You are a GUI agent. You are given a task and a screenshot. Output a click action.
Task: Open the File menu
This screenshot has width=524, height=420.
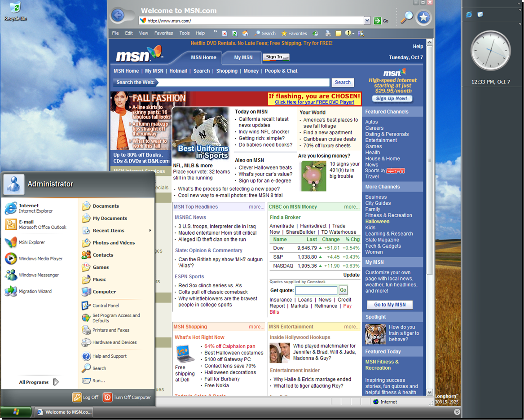pos(115,33)
